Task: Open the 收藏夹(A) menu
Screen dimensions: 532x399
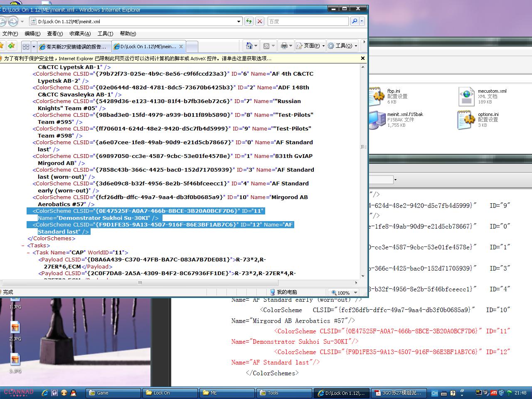Action: pyautogui.click(x=80, y=34)
